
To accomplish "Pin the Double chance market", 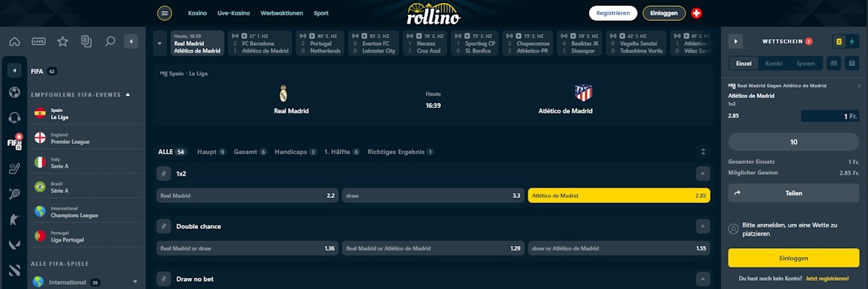I will point(163,226).
